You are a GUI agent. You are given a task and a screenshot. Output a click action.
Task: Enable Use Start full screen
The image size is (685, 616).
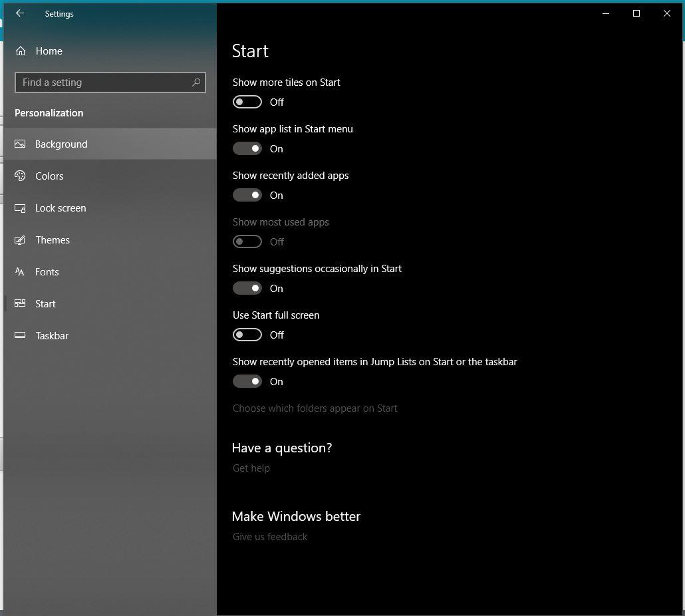coord(247,335)
